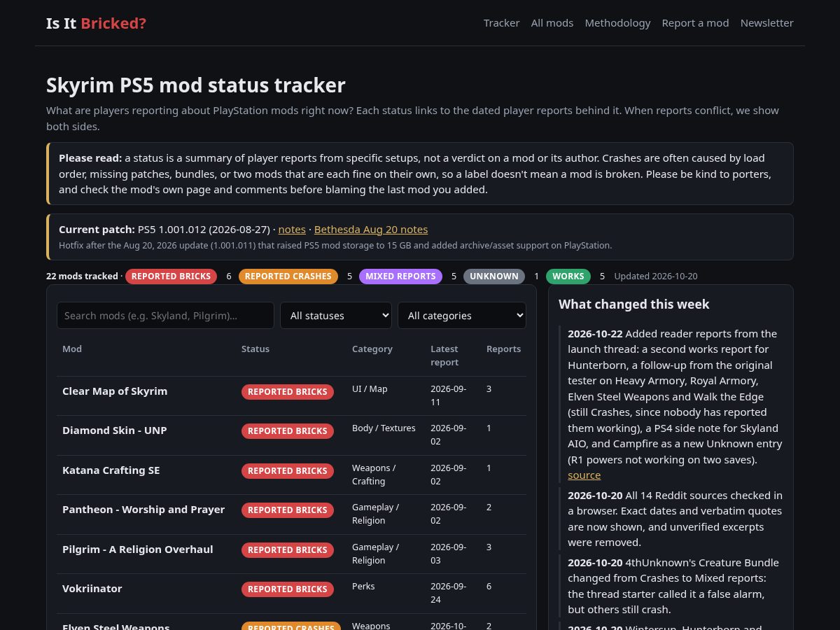
Task: Open Diamond Skin status badge reports
Action: pyautogui.click(x=288, y=431)
